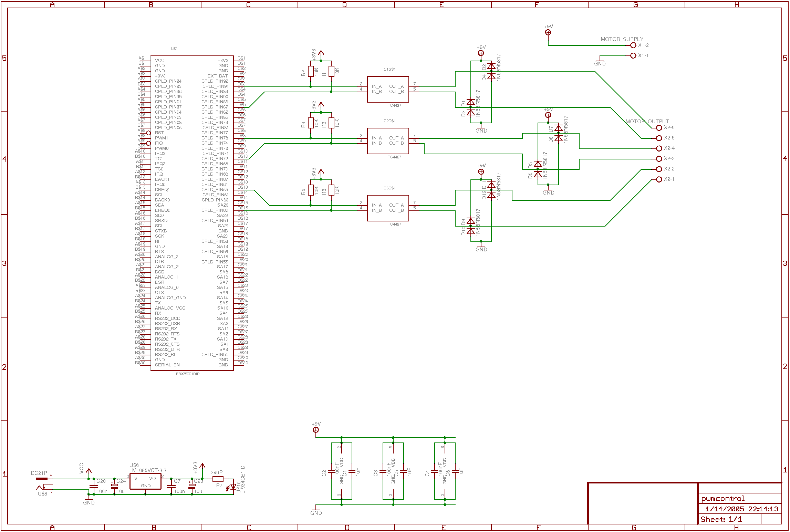Click diode D6 symbol
The height and width of the screenshot is (532, 790).
tap(538, 174)
